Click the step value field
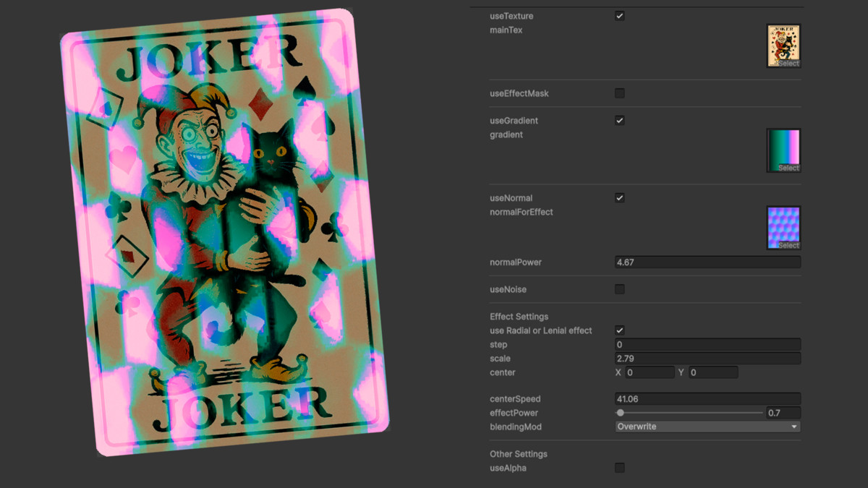The width and height of the screenshot is (868, 488). coord(707,345)
